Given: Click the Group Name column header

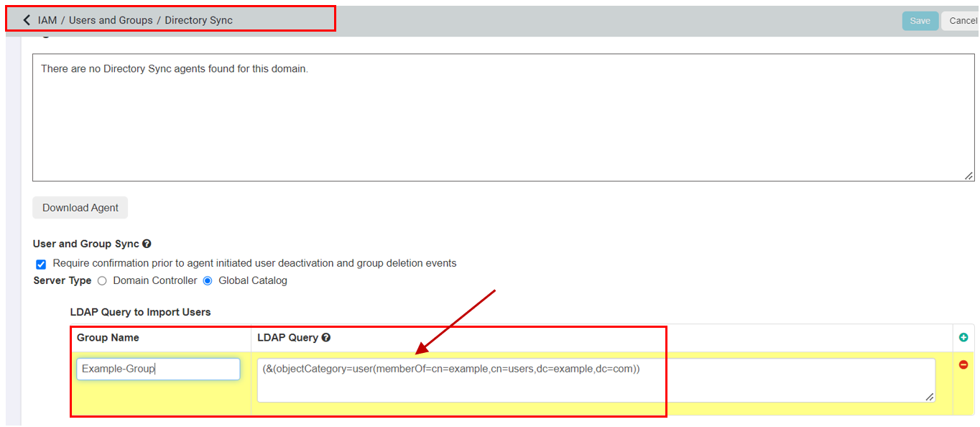Looking at the screenshot, I should [x=108, y=338].
